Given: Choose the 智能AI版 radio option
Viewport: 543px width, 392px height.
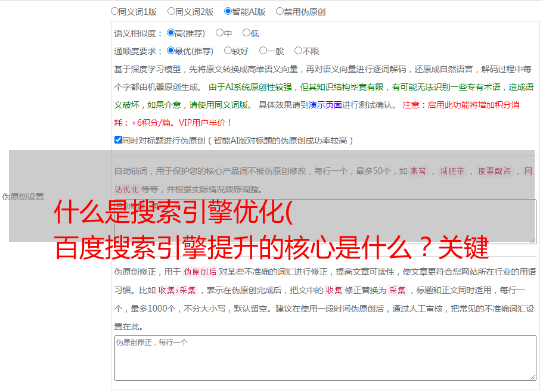Looking at the screenshot, I should (228, 11).
